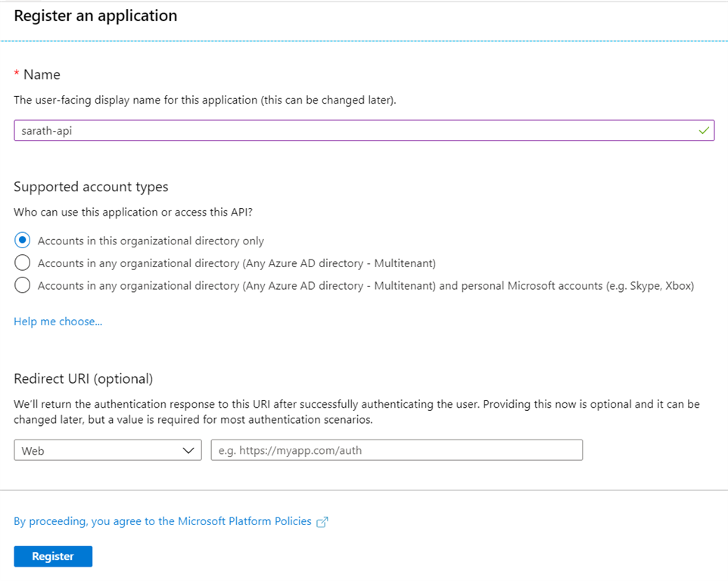Click the "Register an application" heading
The height and width of the screenshot is (581, 728).
95,15
